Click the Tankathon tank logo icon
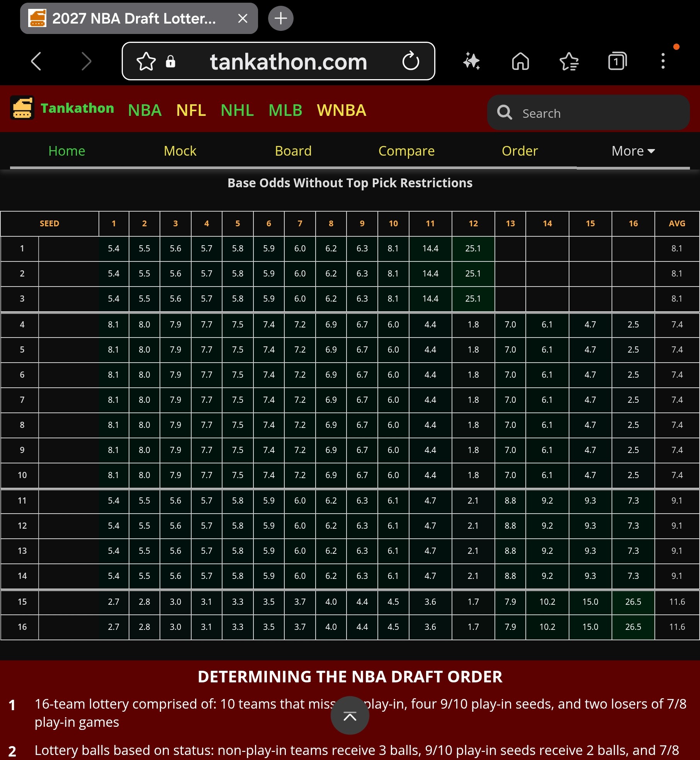The width and height of the screenshot is (700, 760). coord(22,108)
